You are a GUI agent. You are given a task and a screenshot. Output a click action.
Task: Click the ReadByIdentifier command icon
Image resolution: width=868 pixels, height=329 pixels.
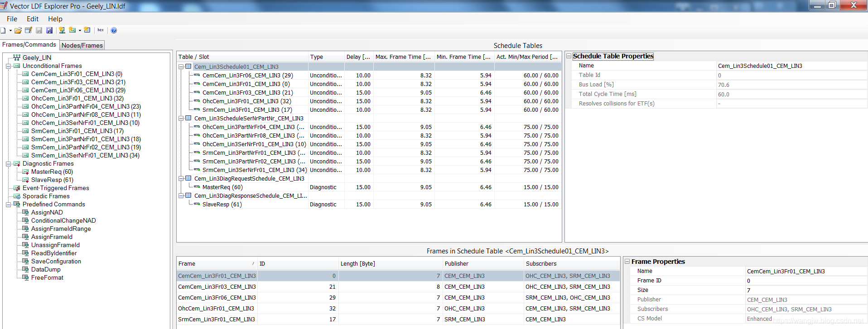25,253
